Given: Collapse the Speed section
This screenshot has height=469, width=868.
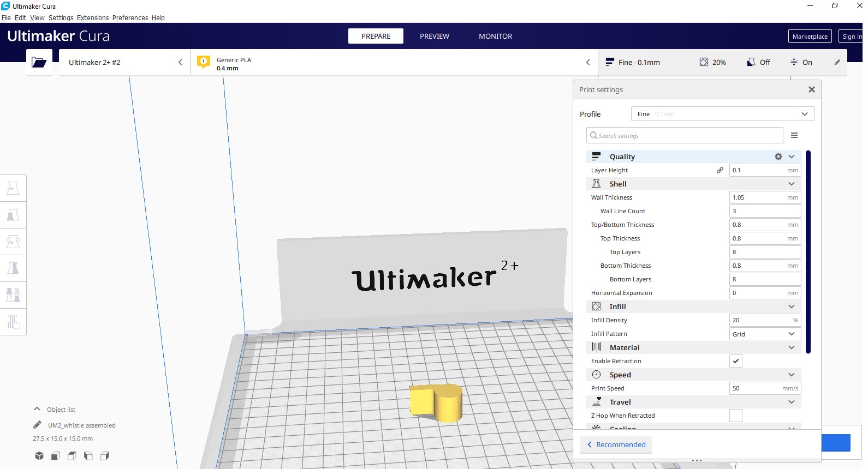Looking at the screenshot, I should pyautogui.click(x=792, y=375).
